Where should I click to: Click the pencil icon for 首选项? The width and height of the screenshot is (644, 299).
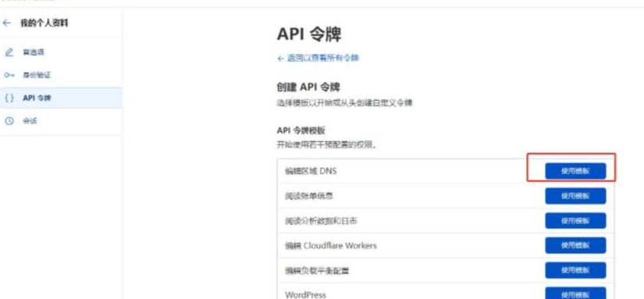(x=9, y=52)
